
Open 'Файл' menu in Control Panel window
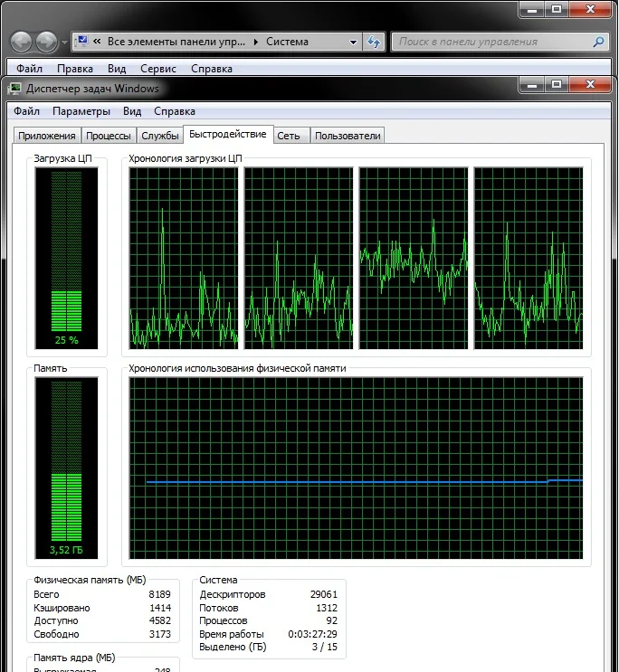coord(29,69)
